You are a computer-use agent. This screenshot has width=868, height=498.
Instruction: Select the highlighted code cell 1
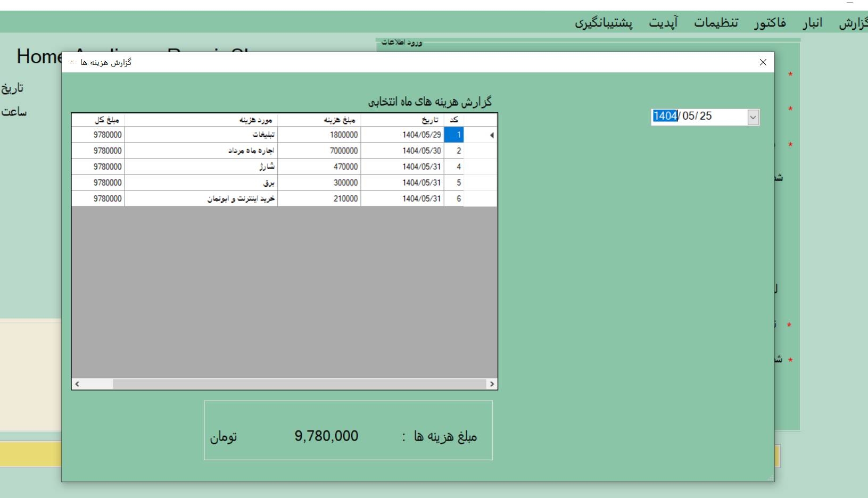(x=454, y=135)
